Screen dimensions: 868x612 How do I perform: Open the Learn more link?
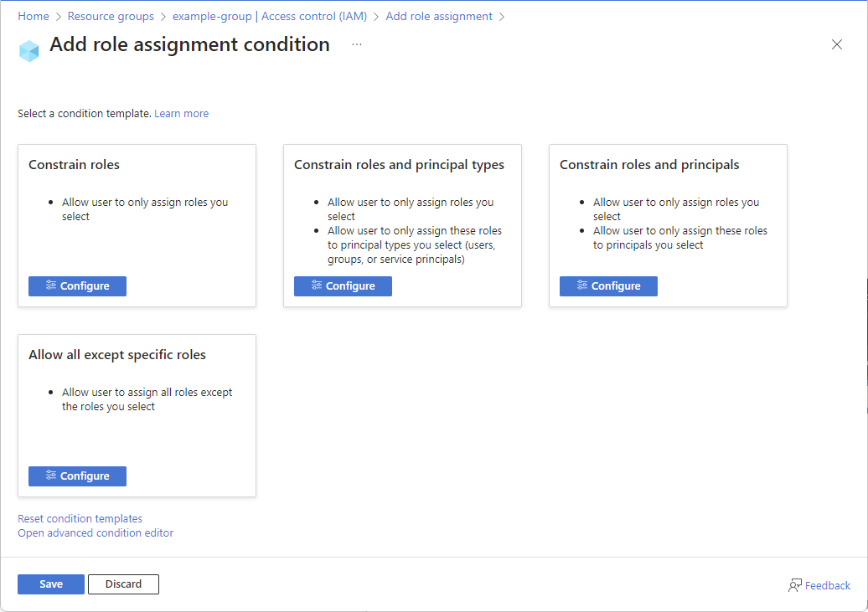[181, 114]
